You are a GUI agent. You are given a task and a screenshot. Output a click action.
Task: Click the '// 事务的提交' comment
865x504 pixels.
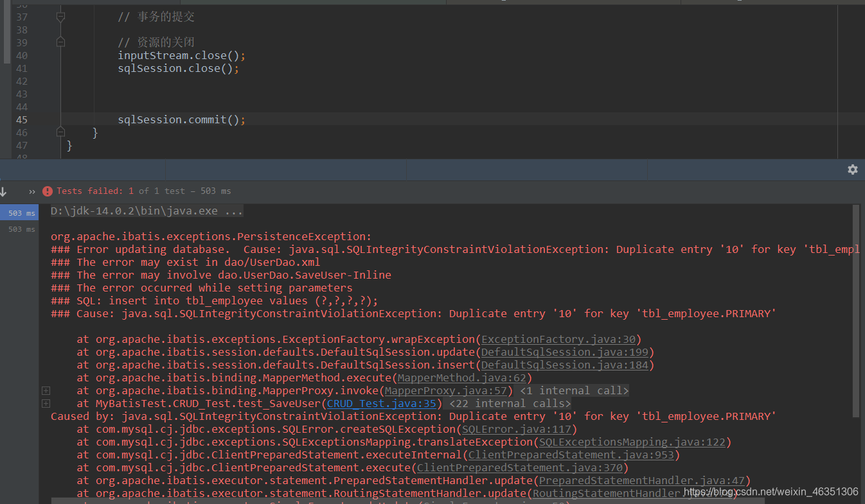[x=156, y=17]
